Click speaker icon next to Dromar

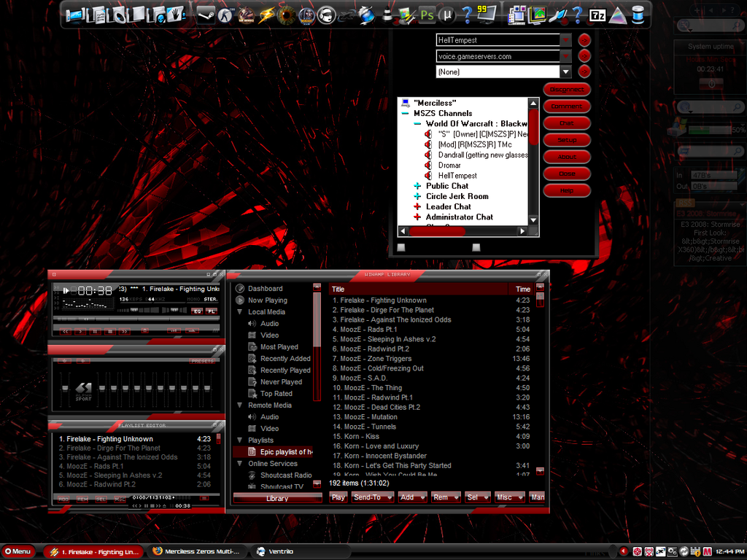pos(429,166)
